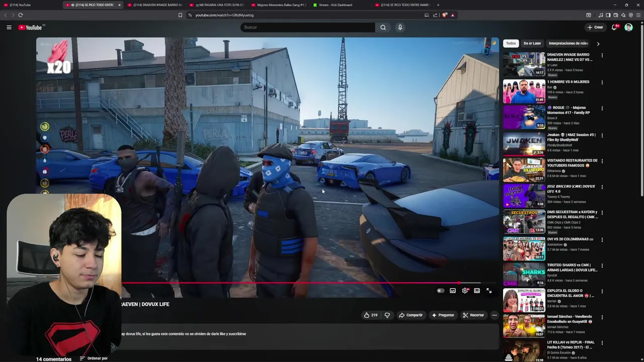The width and height of the screenshot is (644, 362).
Task: Open the browser media control music icon
Action: coord(601,15)
